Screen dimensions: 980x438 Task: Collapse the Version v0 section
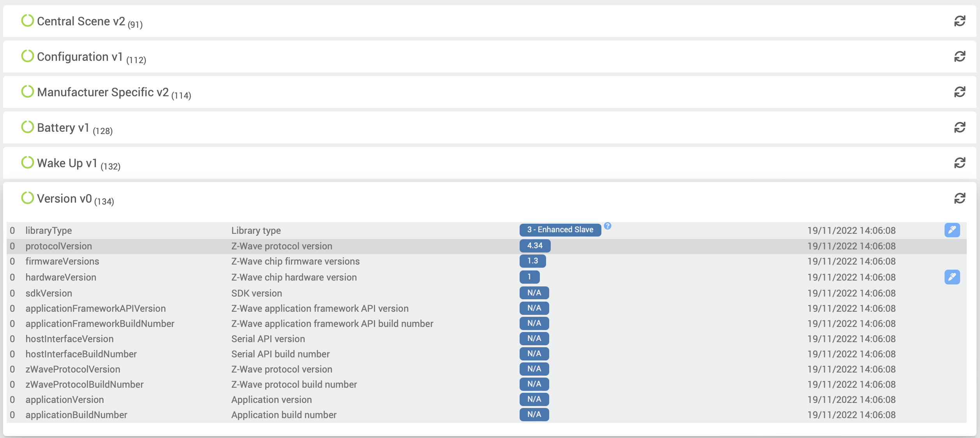click(64, 199)
